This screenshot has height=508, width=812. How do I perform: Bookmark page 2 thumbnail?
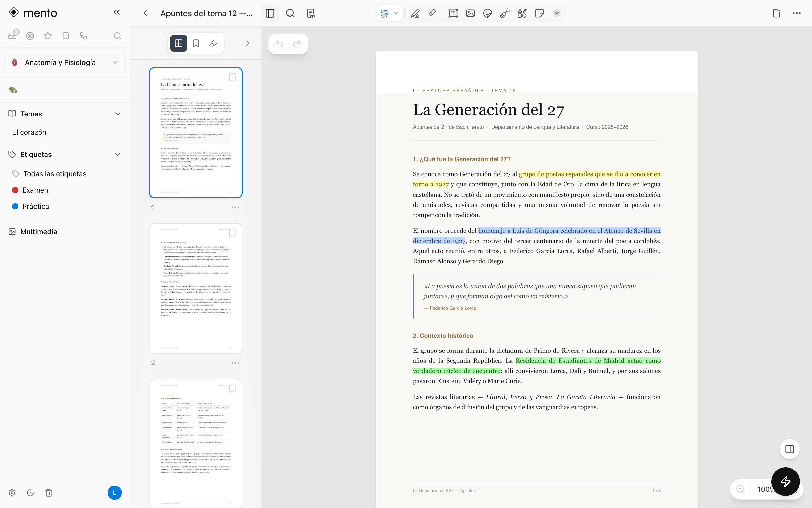coord(232,233)
